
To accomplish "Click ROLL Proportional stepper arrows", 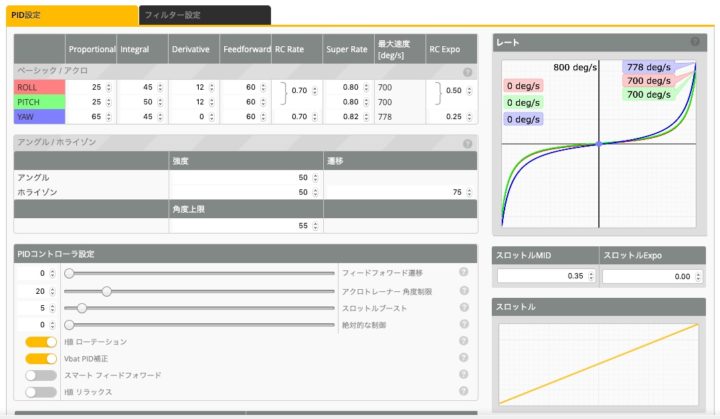I will (108, 88).
